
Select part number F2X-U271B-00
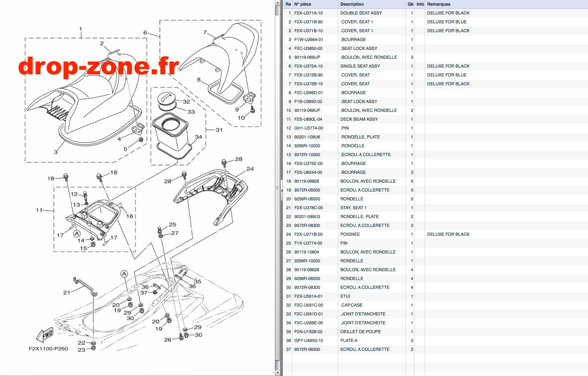(308, 234)
